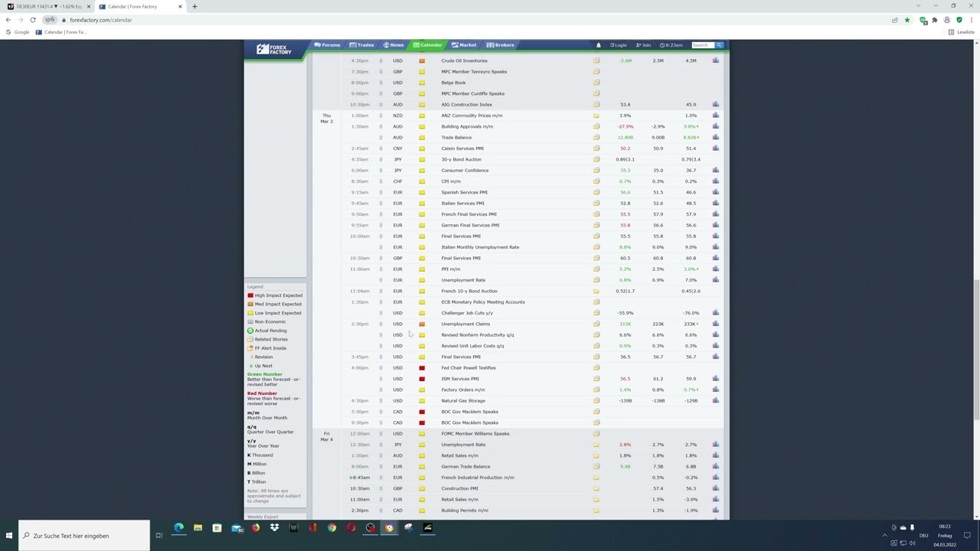Click the Join link

pos(645,45)
